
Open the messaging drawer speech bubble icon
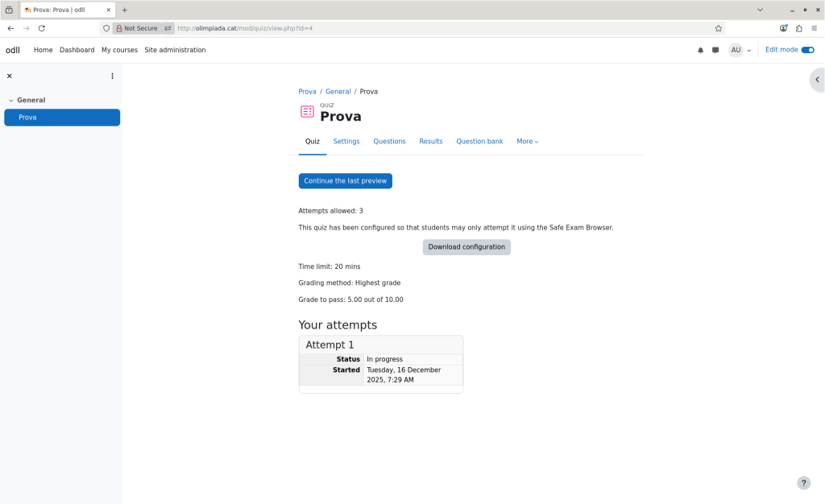715,50
